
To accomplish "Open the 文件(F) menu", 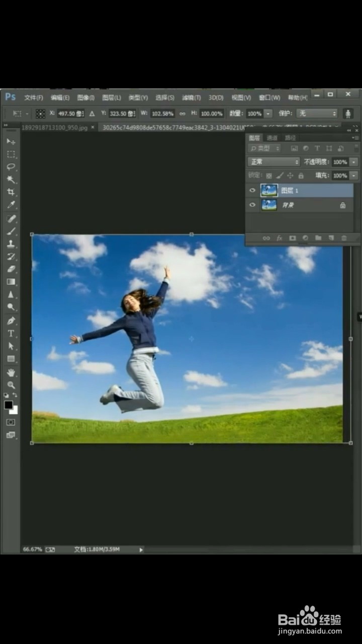I will [x=33, y=98].
